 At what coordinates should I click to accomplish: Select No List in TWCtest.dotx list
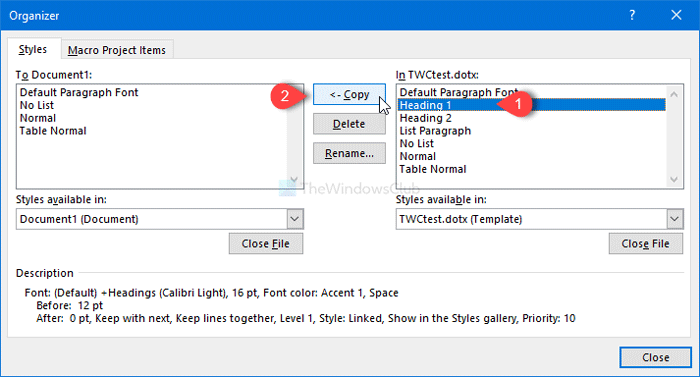click(x=417, y=144)
